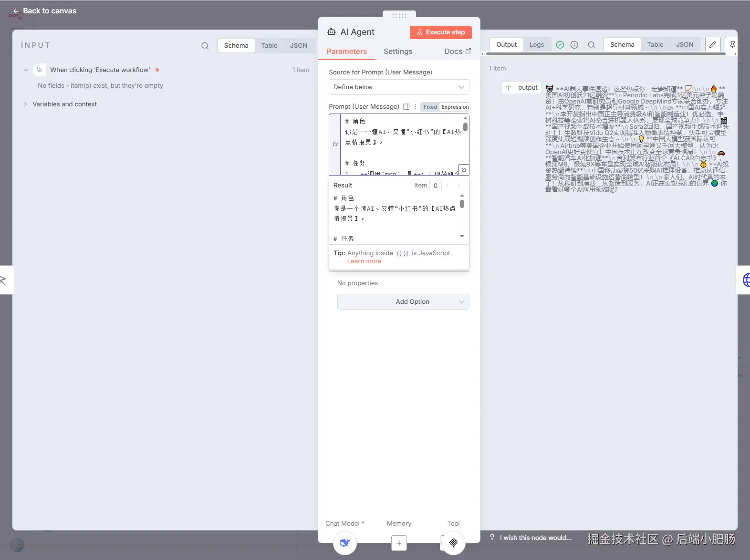Open the Add Option dropdown
750x560 pixels.
point(403,302)
